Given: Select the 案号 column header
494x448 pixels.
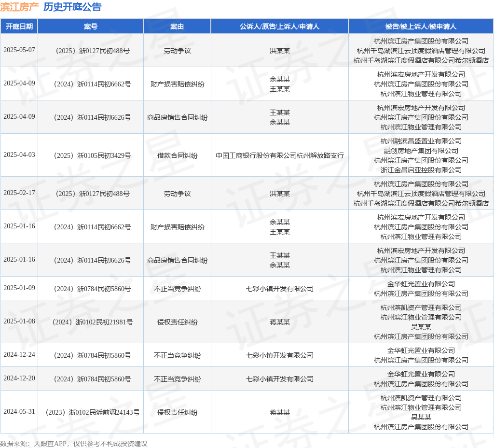Looking at the screenshot, I should (x=91, y=27).
